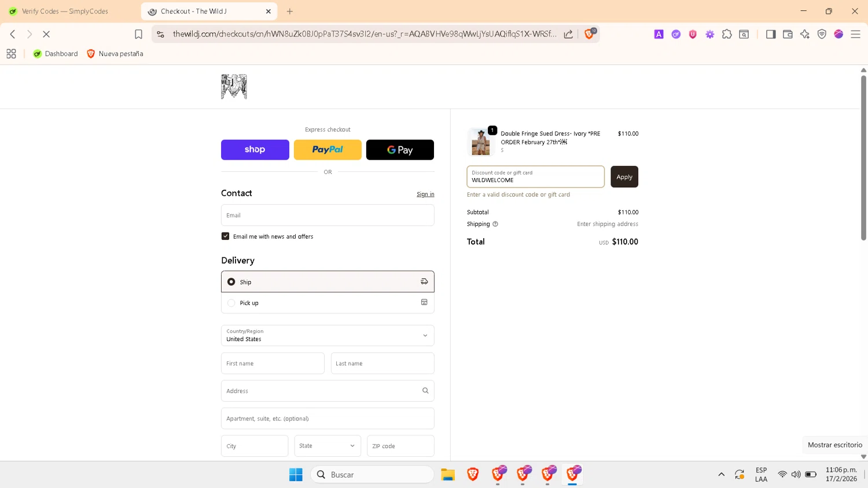868x488 pixels.
Task: Apply the discount code
Action: [x=624, y=177]
